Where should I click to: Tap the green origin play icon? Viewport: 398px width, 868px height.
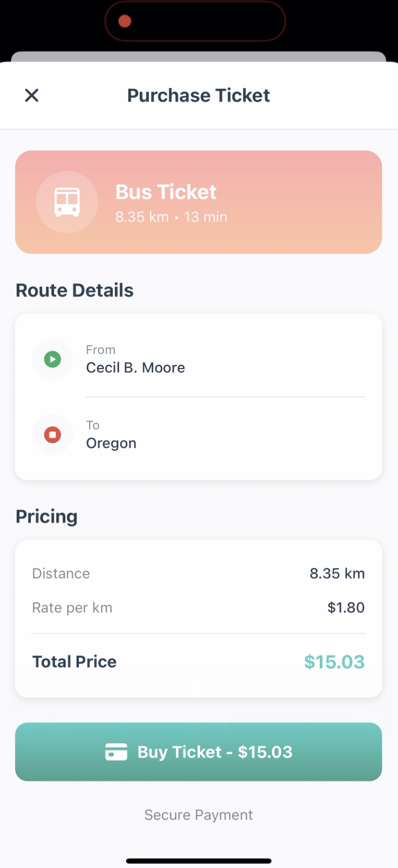tap(53, 359)
